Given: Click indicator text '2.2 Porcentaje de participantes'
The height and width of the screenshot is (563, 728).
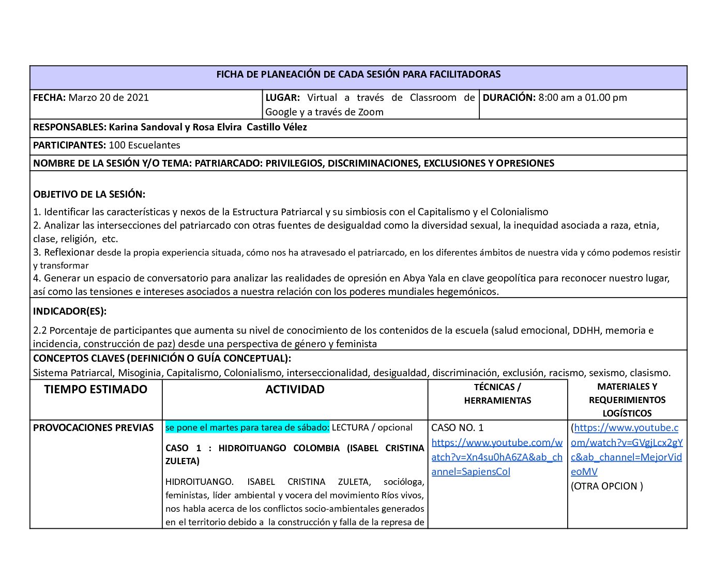Looking at the screenshot, I should pyautogui.click(x=343, y=337).
